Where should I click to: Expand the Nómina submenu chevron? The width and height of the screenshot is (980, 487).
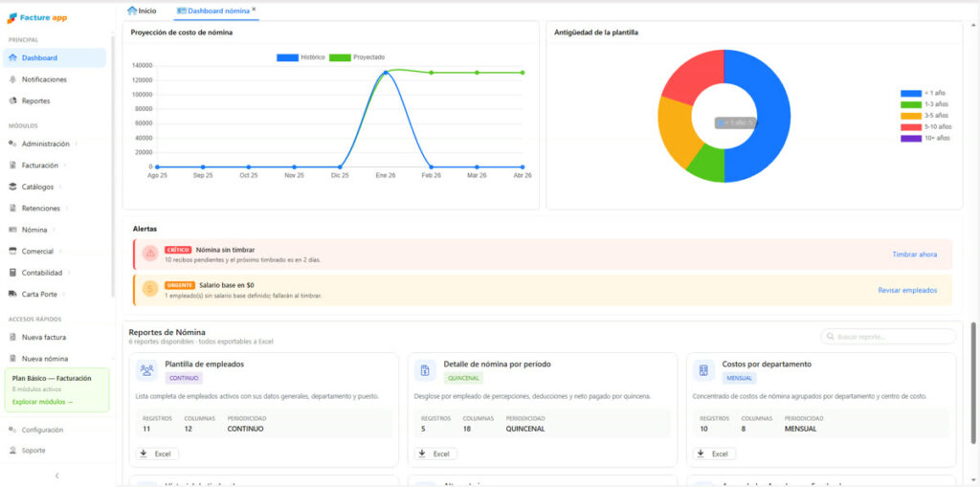54,230
